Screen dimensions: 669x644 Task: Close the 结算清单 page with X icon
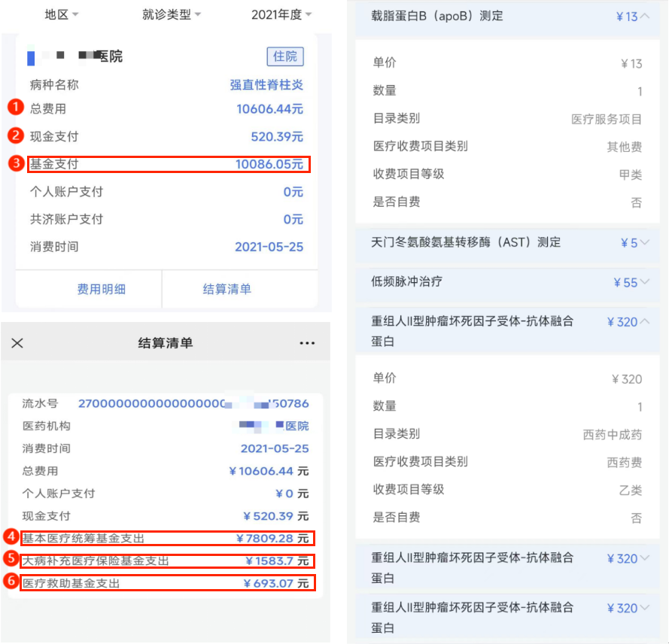point(17,343)
